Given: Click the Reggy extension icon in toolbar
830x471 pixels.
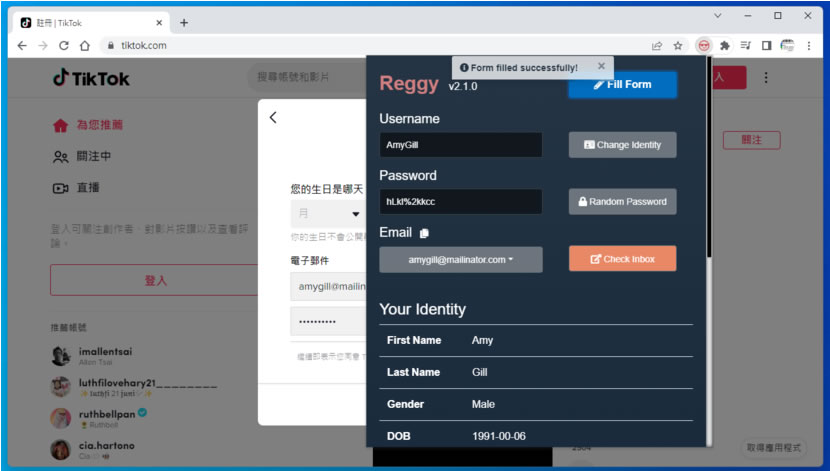Looking at the screenshot, I should click(x=704, y=45).
